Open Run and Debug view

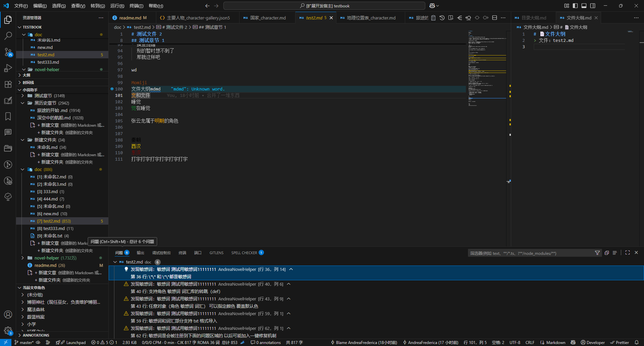[x=8, y=68]
